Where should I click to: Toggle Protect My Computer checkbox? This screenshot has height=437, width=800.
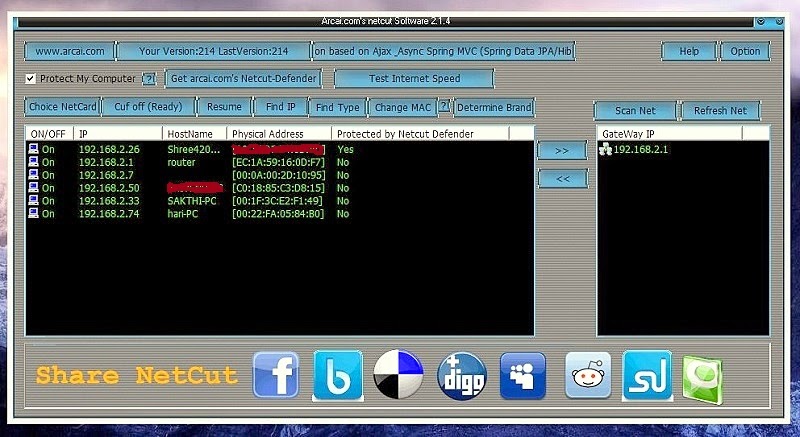click(31, 79)
